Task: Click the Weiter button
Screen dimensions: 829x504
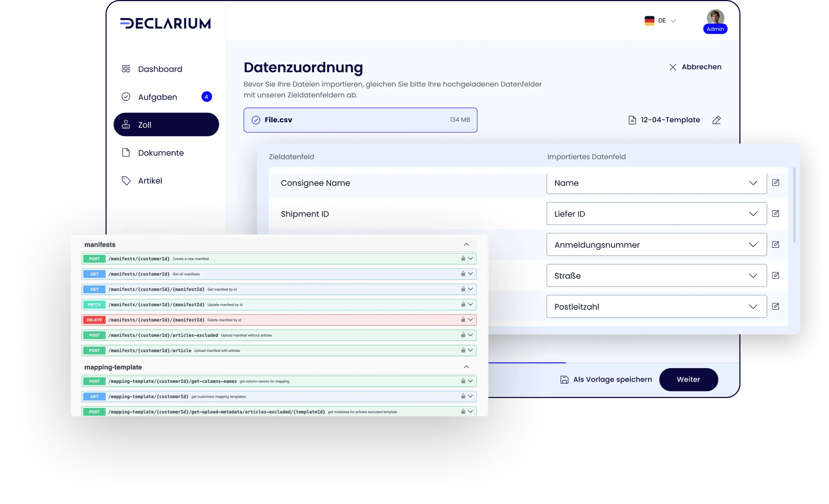Action: [x=688, y=379]
